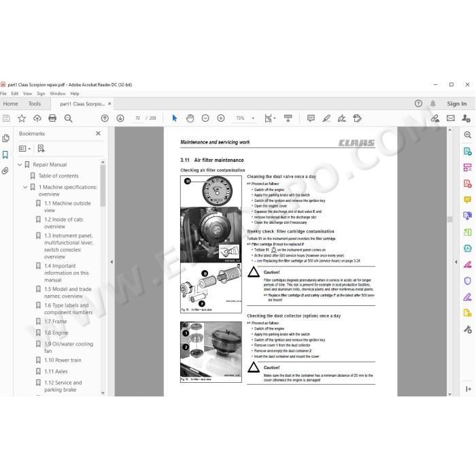
Task: Add a sticky note comment
Action: [x=311, y=118]
